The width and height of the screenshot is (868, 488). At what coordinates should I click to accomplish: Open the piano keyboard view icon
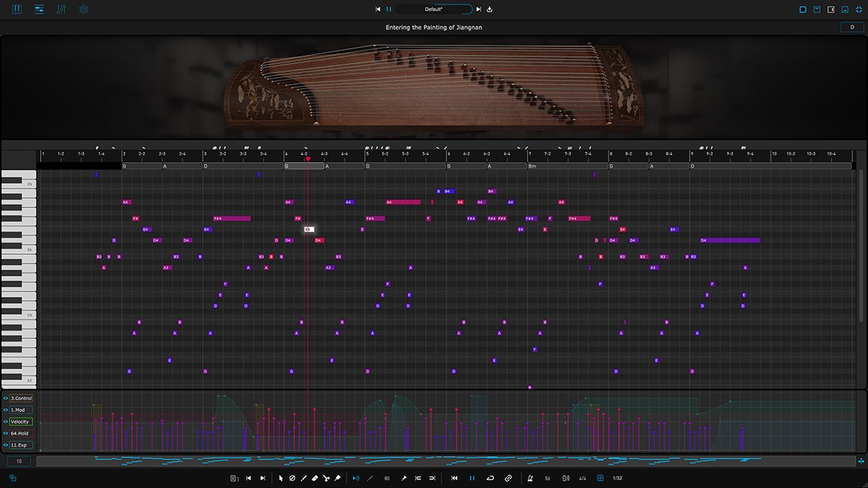tap(17, 9)
